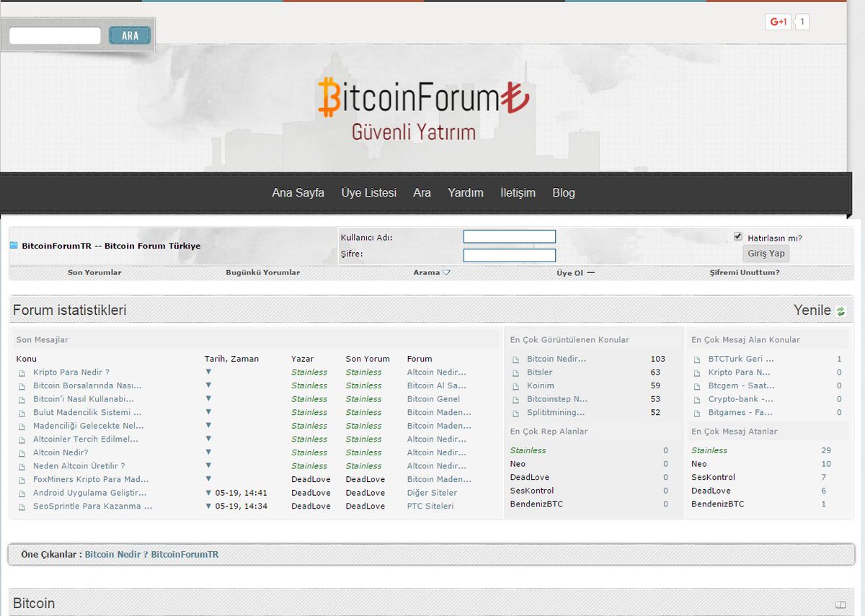Open user BendenizBTC under En Çok Mesaj Atanlar
Screen dimensions: 865x616
point(718,504)
